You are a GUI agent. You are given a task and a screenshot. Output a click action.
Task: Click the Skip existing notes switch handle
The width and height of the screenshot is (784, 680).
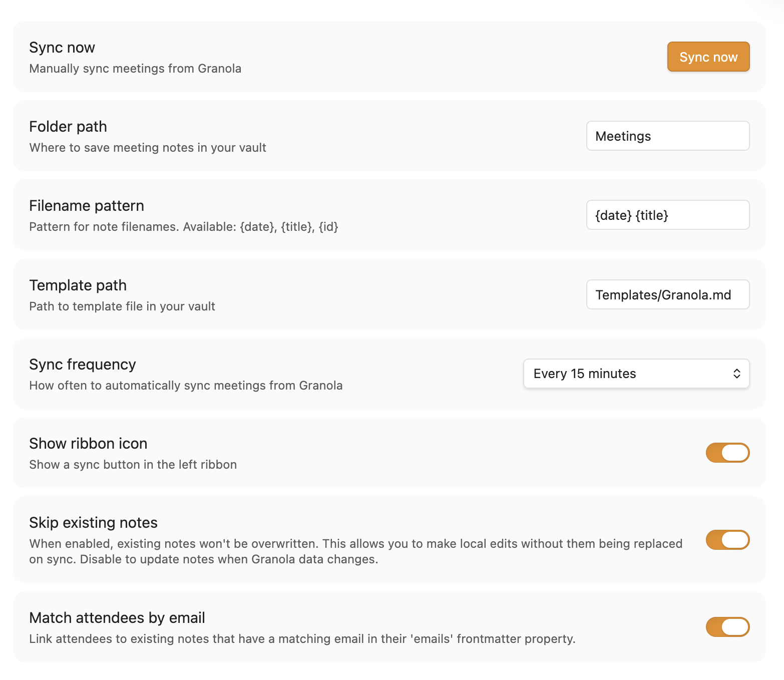coord(736,540)
